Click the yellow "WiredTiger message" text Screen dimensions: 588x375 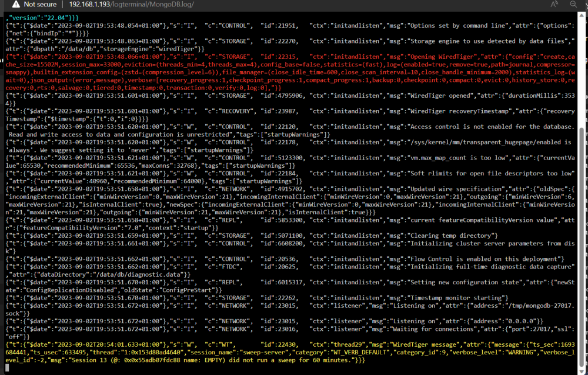[x=426, y=344]
